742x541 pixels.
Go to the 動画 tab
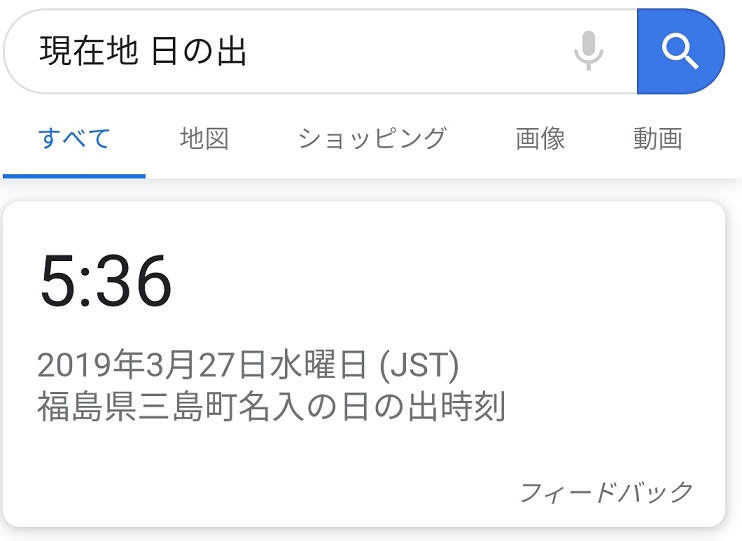tap(658, 139)
